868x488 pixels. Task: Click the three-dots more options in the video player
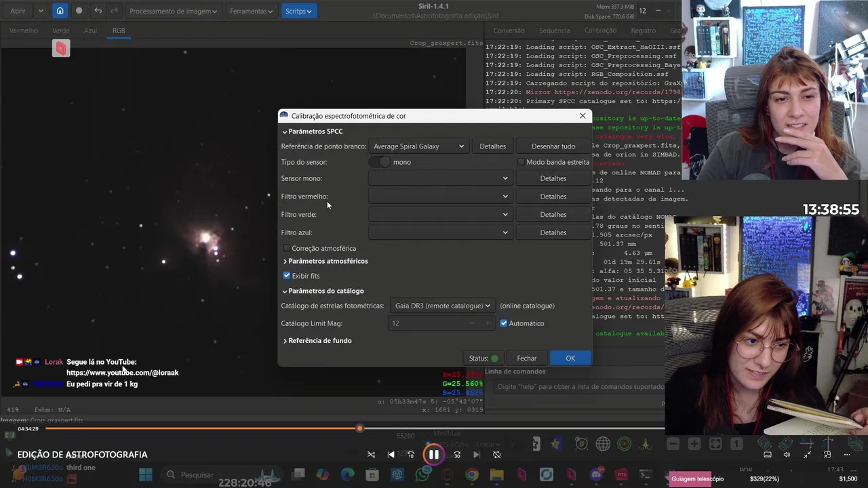(847, 455)
